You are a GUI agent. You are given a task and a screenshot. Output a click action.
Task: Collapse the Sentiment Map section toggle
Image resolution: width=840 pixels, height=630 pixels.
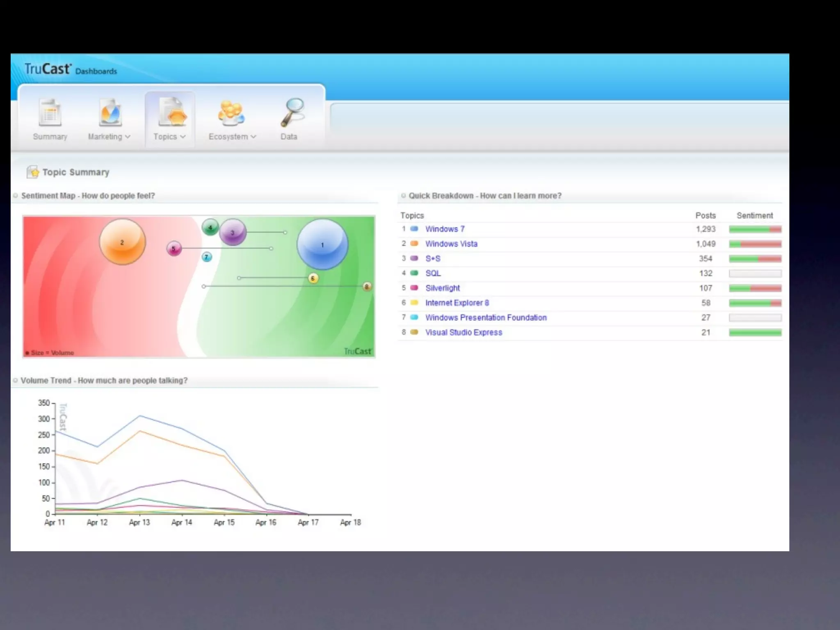[16, 196]
